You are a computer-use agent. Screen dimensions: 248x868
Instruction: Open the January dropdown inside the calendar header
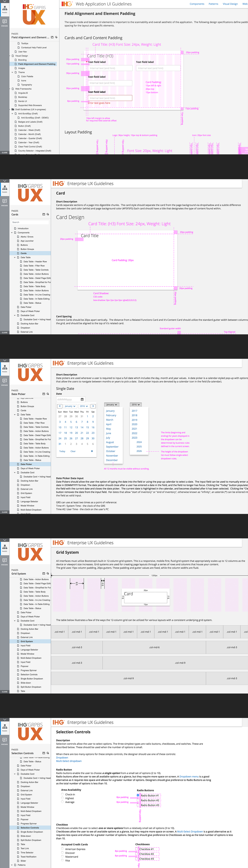[70, 406]
